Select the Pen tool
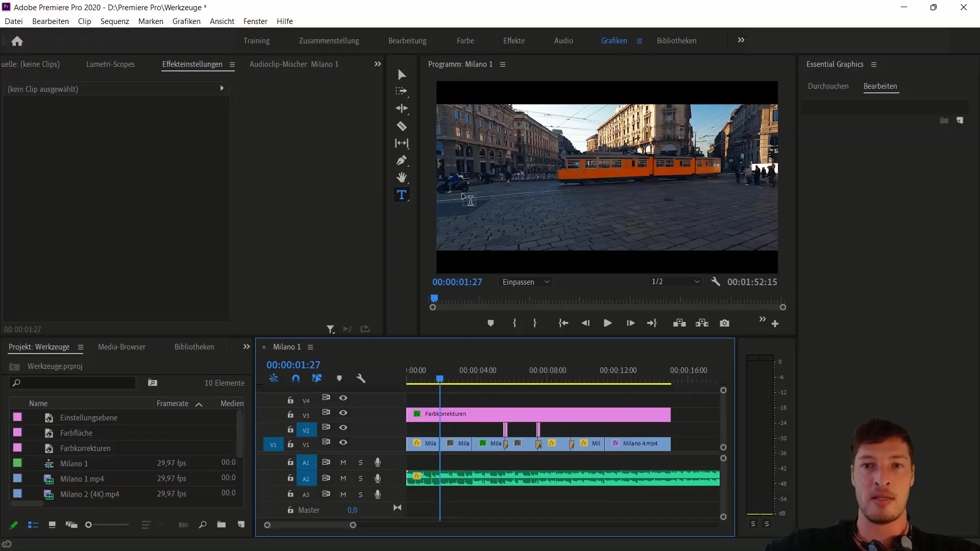Screen dimensions: 980x551 pyautogui.click(x=402, y=161)
